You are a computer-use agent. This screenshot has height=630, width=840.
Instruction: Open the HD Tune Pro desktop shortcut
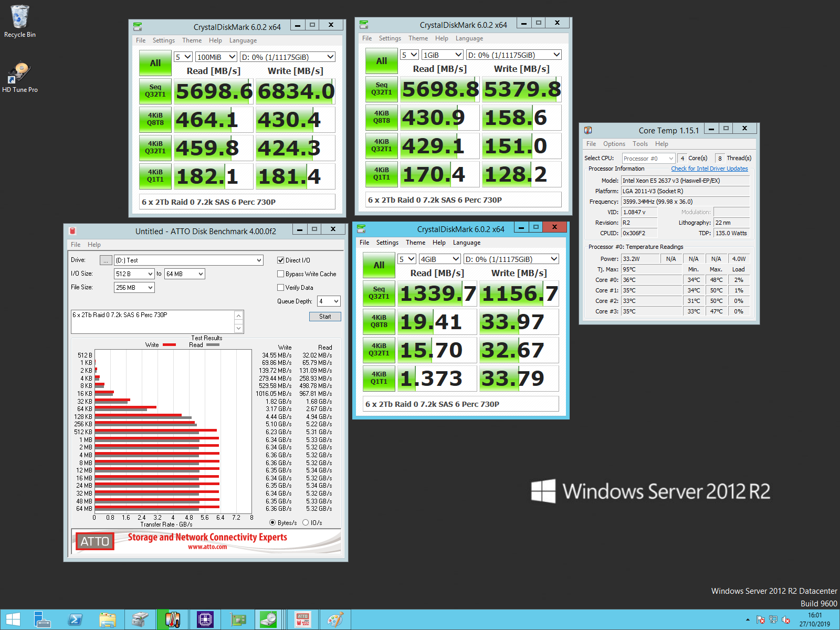pyautogui.click(x=20, y=77)
